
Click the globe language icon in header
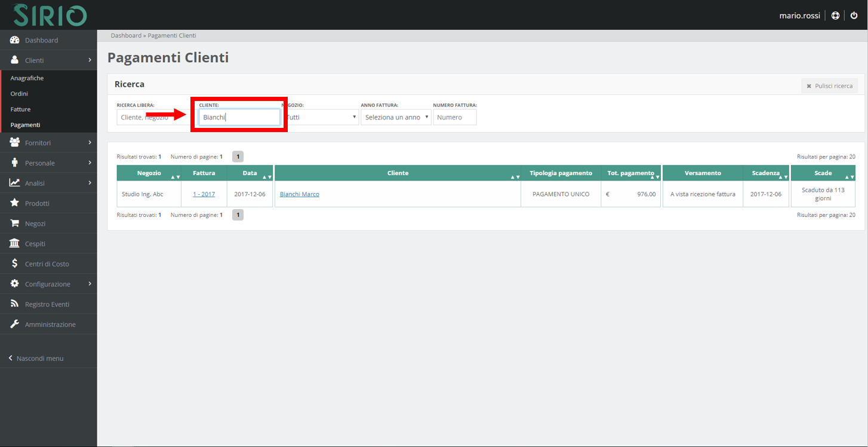(x=835, y=16)
